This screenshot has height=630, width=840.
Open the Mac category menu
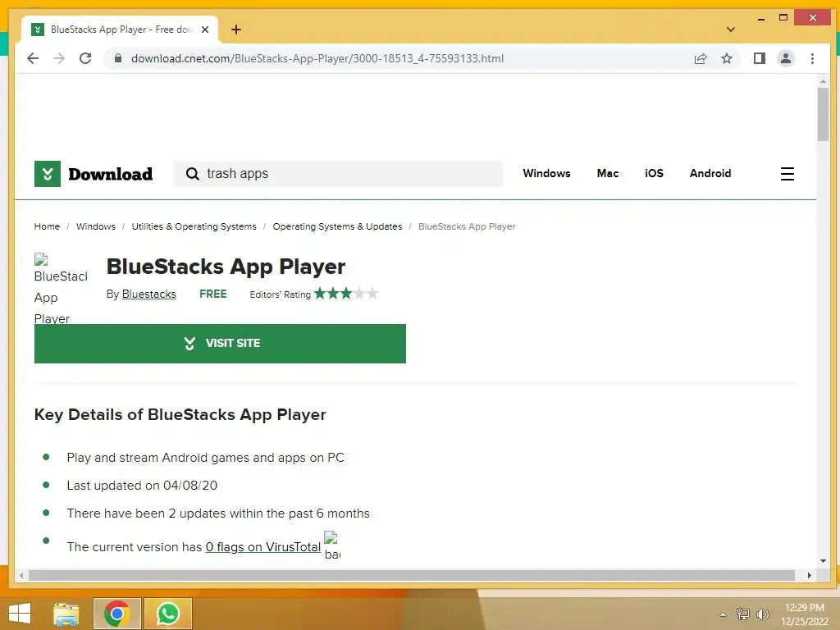608,173
